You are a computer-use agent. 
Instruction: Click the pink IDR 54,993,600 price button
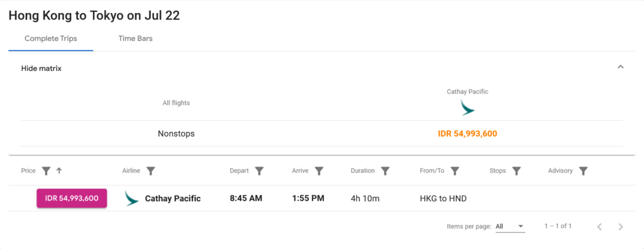point(72,199)
